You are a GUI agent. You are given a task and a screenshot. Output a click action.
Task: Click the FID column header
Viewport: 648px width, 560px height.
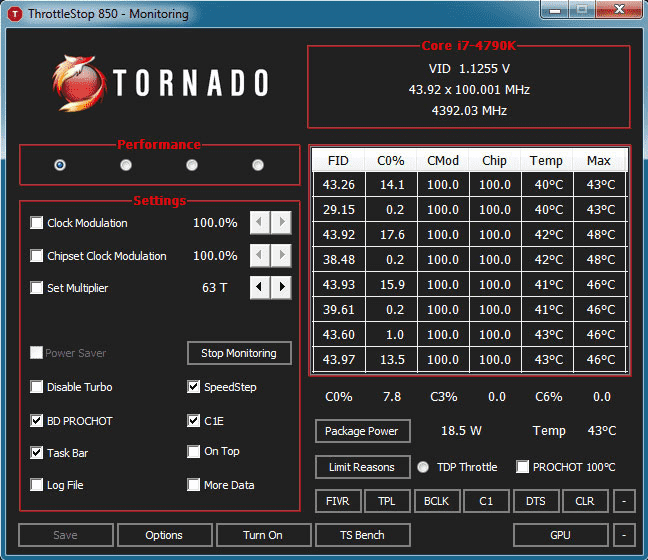[x=338, y=160]
